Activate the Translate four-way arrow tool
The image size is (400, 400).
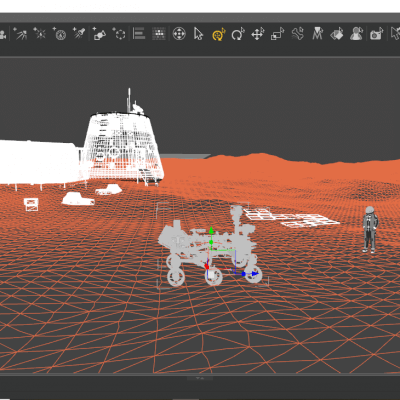pos(258,34)
